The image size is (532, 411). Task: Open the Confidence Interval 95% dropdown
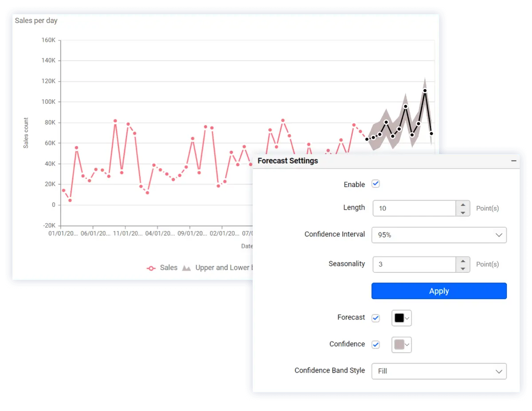click(x=438, y=235)
